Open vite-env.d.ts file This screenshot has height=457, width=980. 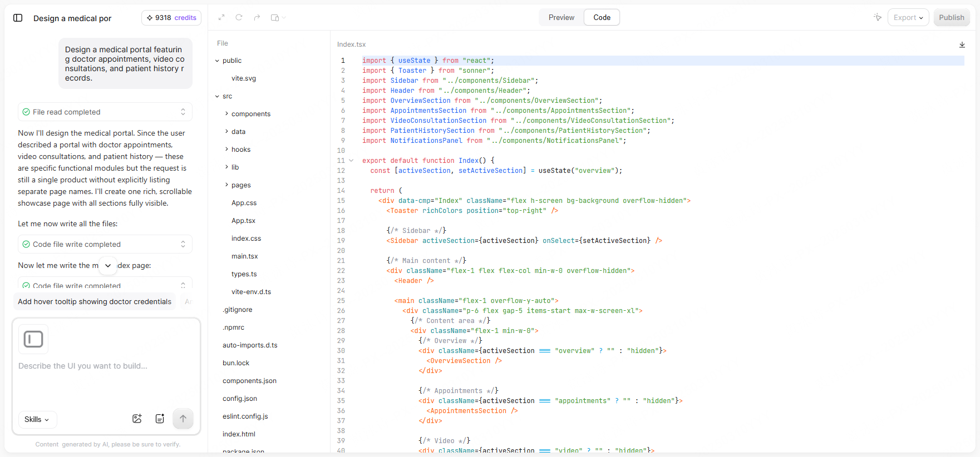[x=251, y=292]
